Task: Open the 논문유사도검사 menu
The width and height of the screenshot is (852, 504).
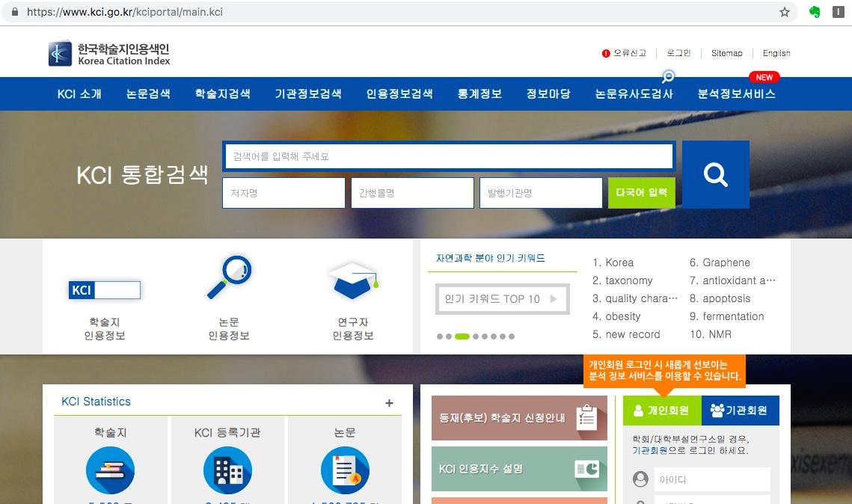Action: coord(634,94)
